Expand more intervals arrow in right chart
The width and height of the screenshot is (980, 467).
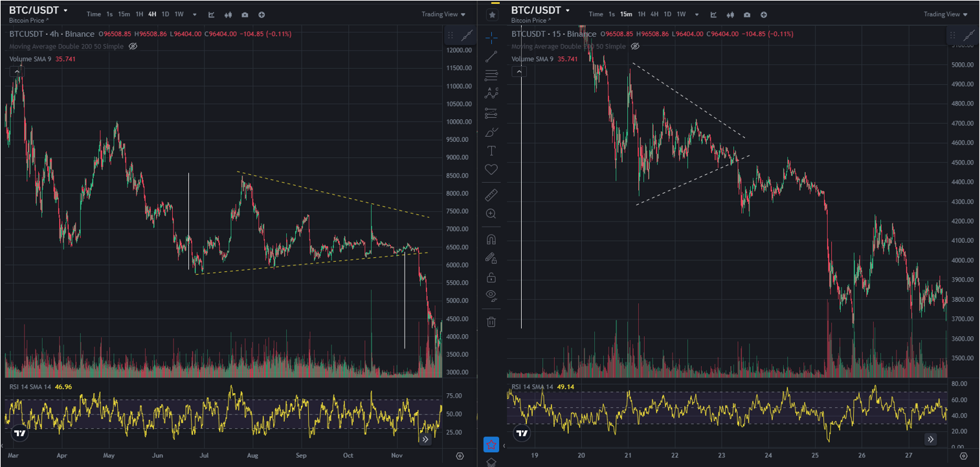(x=697, y=14)
